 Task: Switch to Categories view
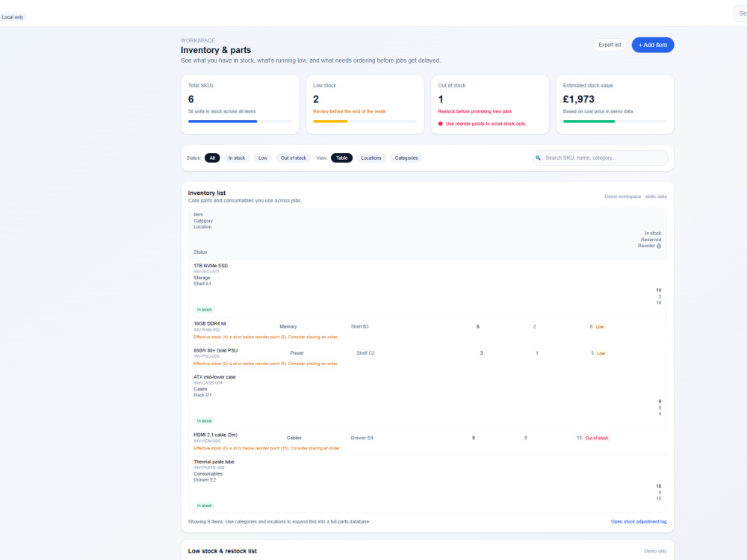406,158
